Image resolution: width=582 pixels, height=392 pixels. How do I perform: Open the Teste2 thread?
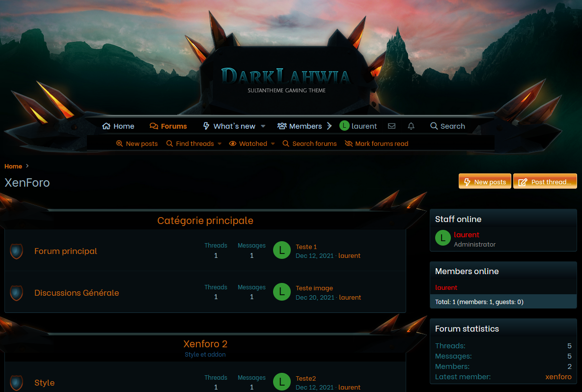point(305,378)
